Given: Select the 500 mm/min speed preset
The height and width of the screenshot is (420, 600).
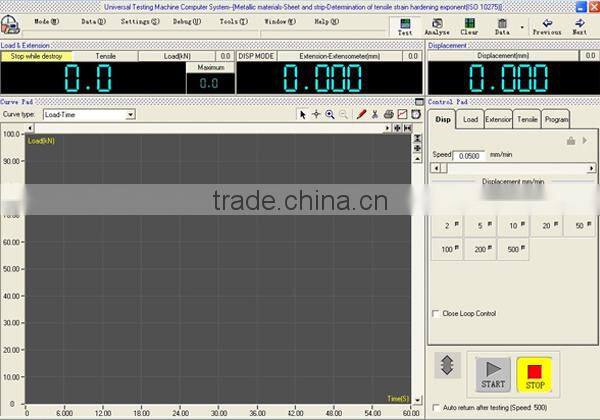Looking at the screenshot, I should (x=514, y=249).
